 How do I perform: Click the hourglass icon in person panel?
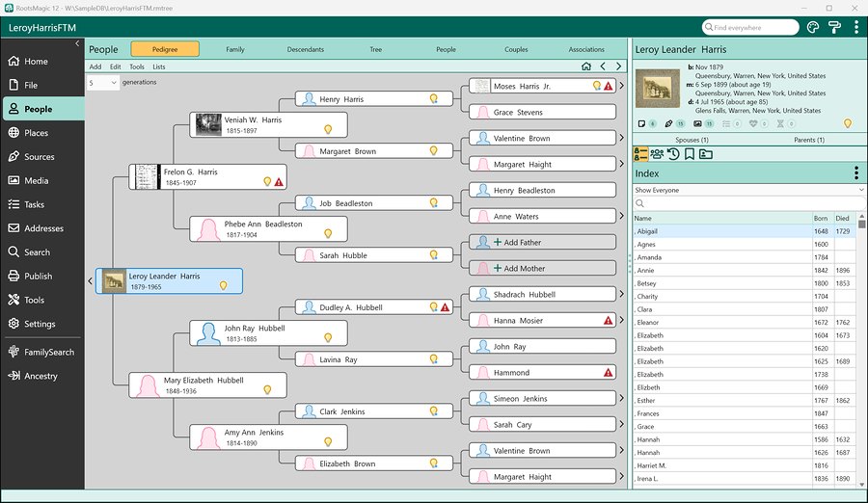pyautogui.click(x=780, y=123)
